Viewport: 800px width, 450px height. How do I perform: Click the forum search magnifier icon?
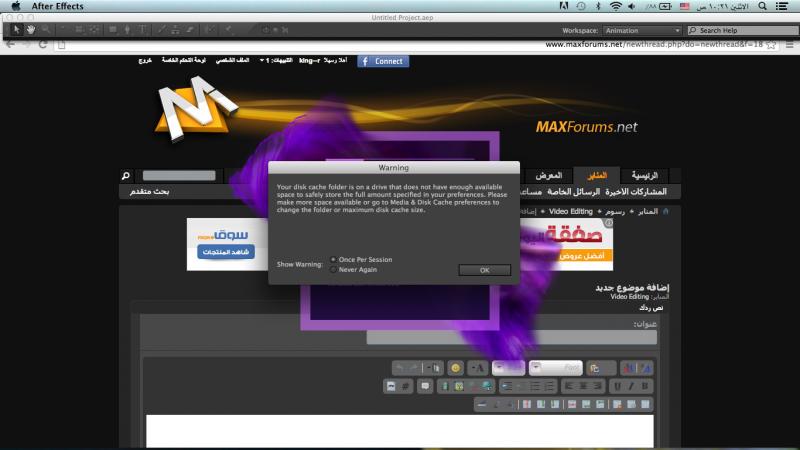pos(126,176)
